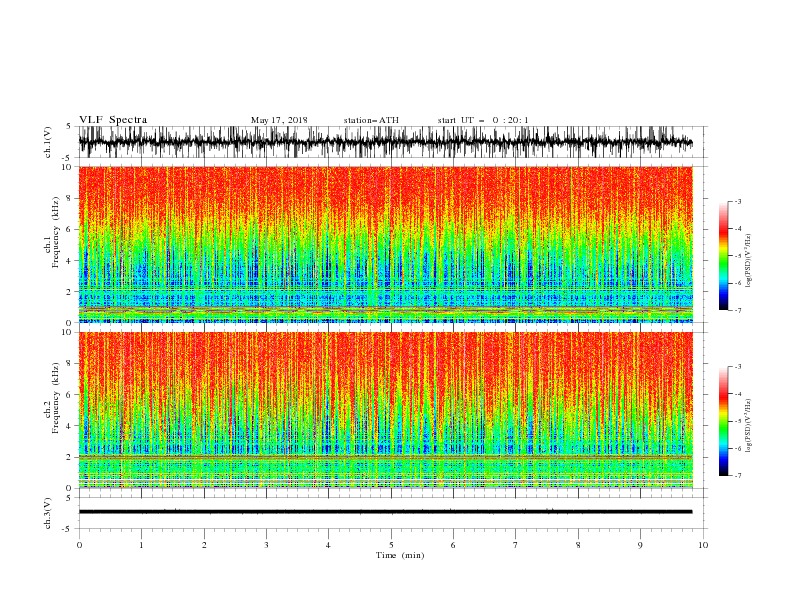Click the "-3" label on ch.1 color bar
The width and height of the screenshot is (792, 612).
point(738,201)
